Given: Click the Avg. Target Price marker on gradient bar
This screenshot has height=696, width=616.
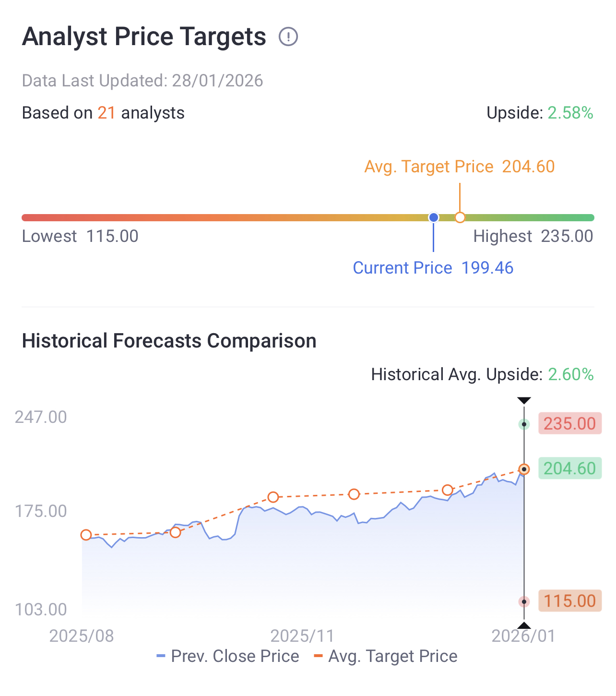Looking at the screenshot, I should (460, 217).
